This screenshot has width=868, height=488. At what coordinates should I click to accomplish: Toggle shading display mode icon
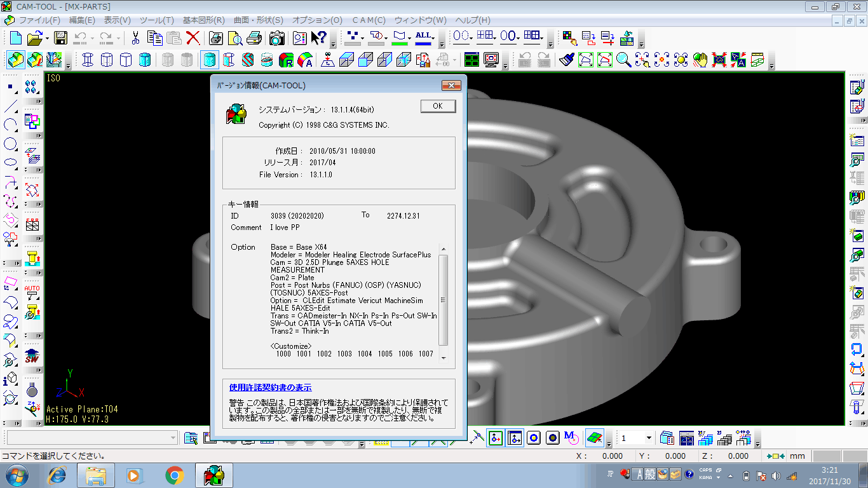click(16, 60)
